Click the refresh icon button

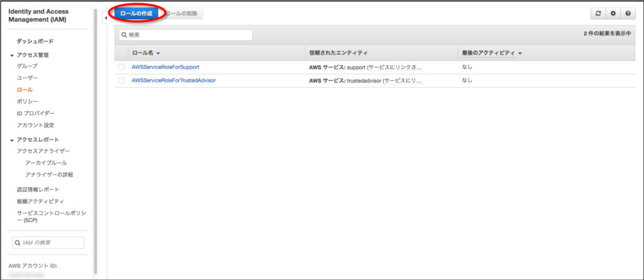click(x=599, y=13)
